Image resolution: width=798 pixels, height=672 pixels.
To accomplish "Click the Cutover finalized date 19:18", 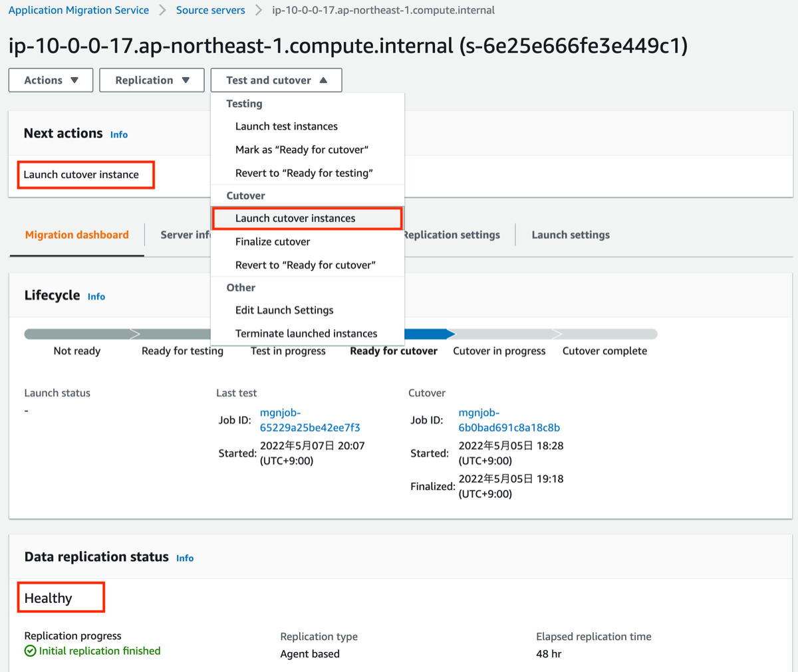I will (511, 487).
